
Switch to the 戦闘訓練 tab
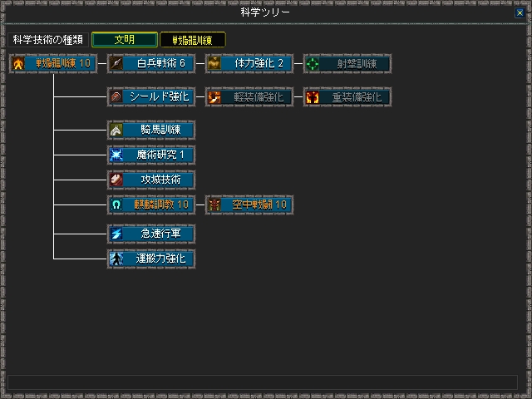[x=192, y=40]
